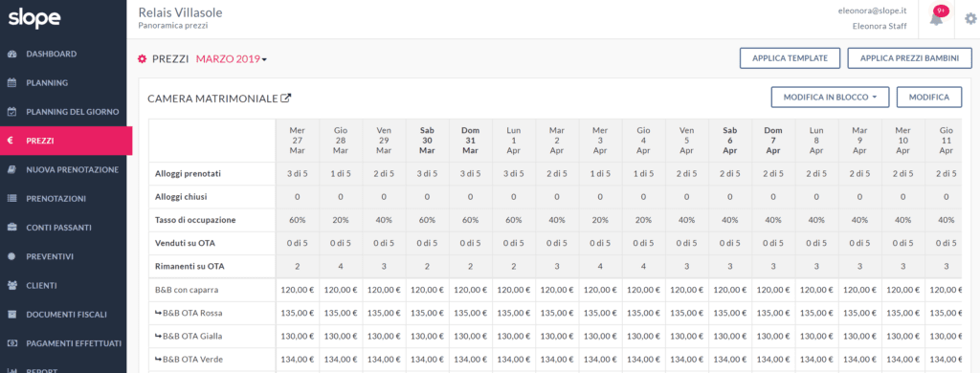Click the Alloggi prenotati row label

click(187, 174)
